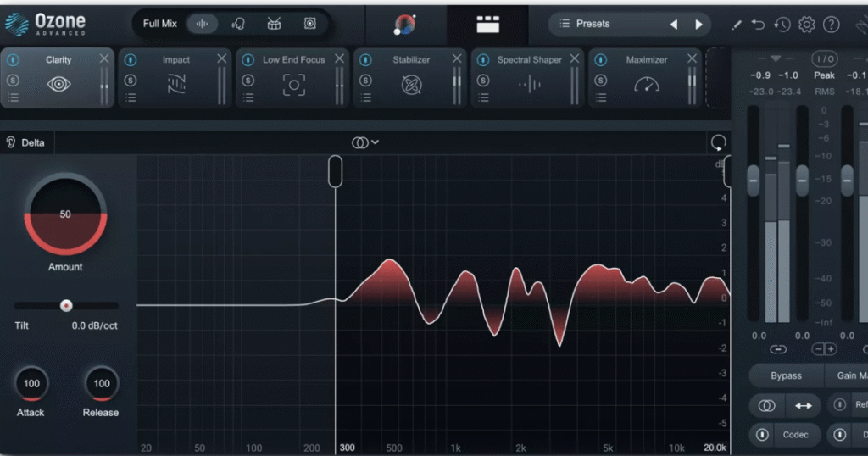
Task: Click the pencil edit icon
Action: (x=736, y=25)
